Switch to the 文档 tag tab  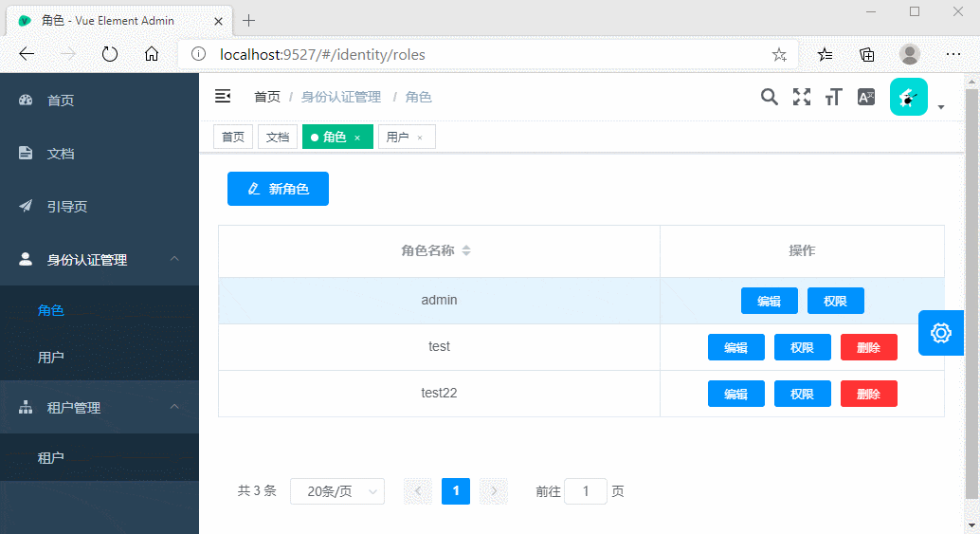278,137
